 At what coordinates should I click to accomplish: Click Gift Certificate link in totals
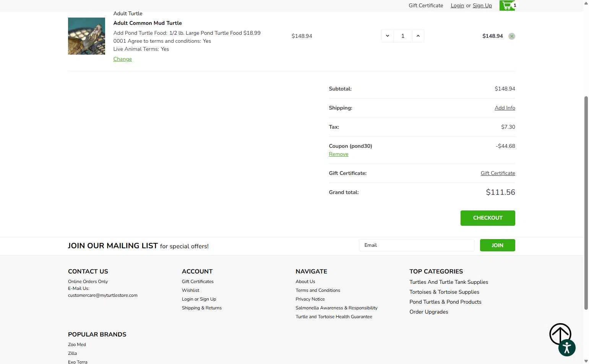498,173
